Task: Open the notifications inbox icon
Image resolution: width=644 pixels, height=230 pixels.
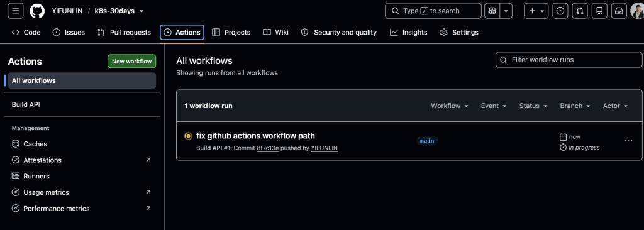Action: [619, 11]
